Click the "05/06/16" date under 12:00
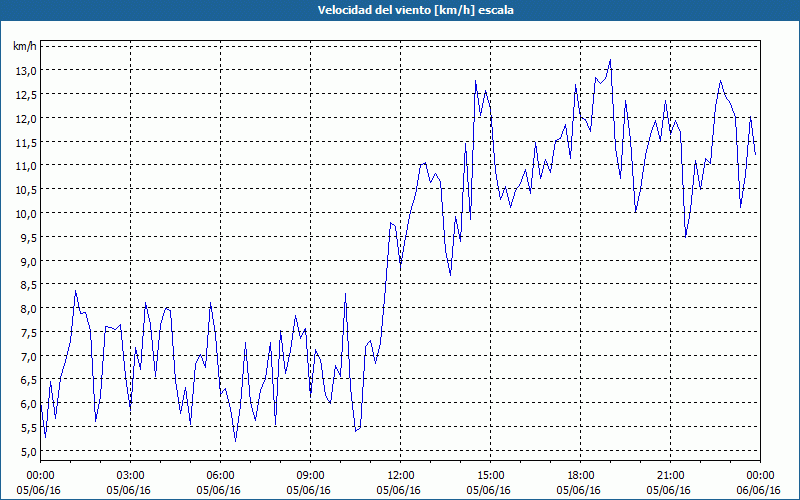 pos(398,490)
